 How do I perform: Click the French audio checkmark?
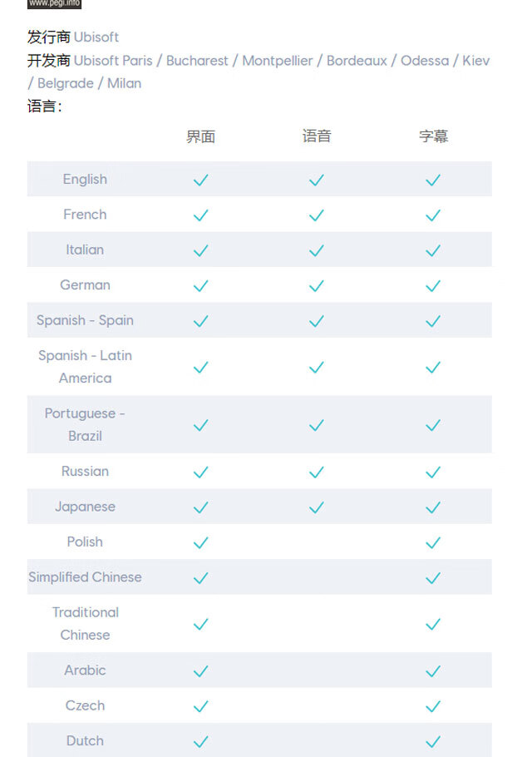[x=317, y=215]
